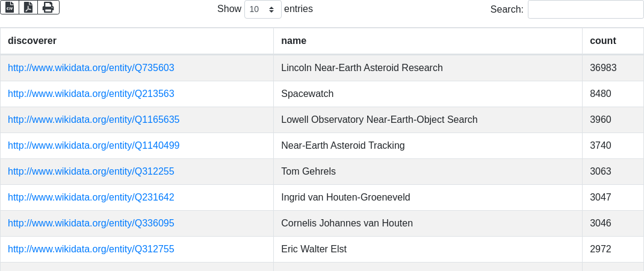Print the table

[48, 7]
